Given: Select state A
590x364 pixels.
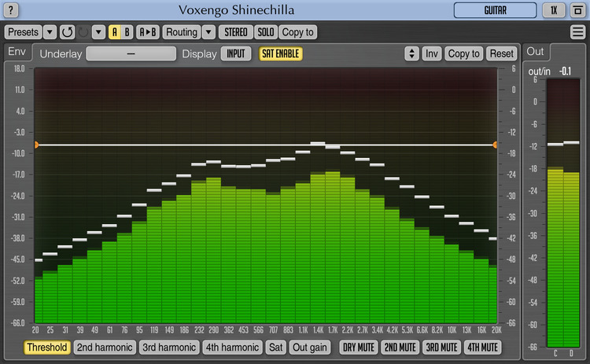Looking at the screenshot, I should [x=114, y=32].
